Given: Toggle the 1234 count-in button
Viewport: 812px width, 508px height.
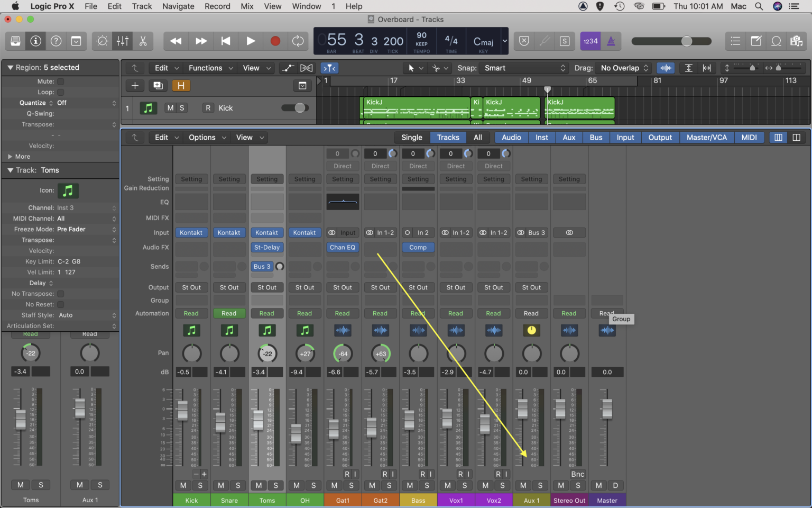Looking at the screenshot, I should point(590,41).
